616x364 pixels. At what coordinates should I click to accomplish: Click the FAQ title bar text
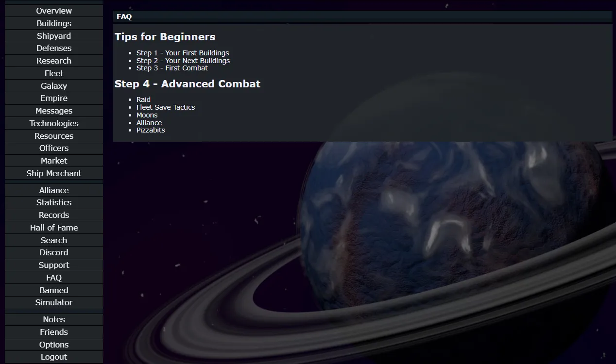(x=124, y=17)
